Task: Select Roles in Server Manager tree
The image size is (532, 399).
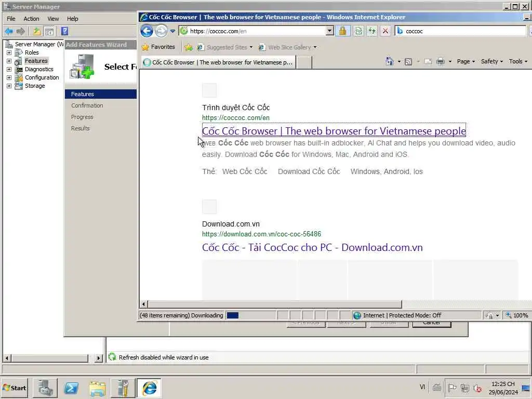Action: 32,52
